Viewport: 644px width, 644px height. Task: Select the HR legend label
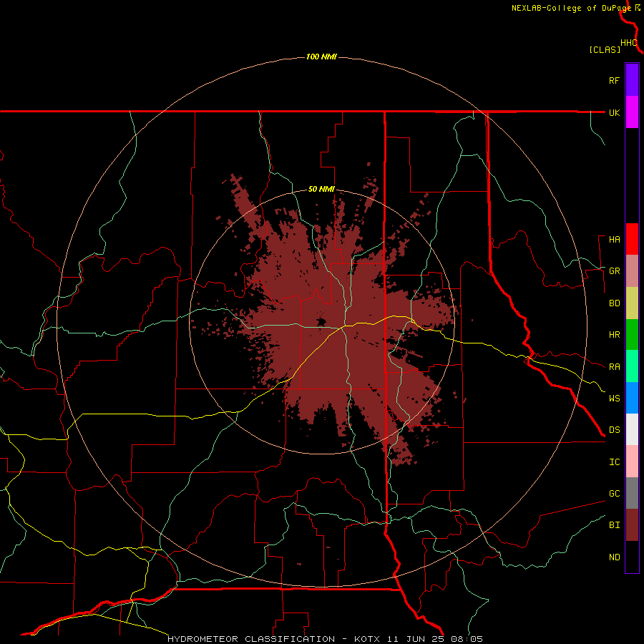pyautogui.click(x=614, y=335)
